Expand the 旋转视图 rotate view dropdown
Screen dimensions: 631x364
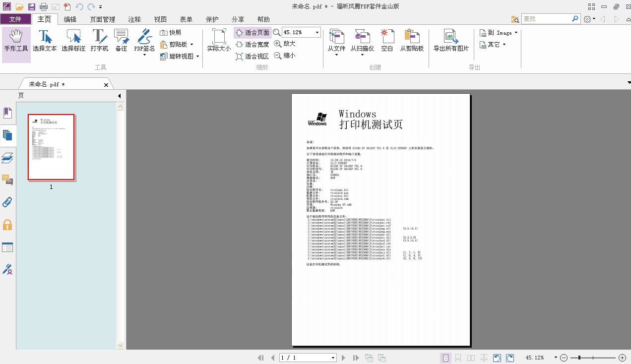[197, 57]
